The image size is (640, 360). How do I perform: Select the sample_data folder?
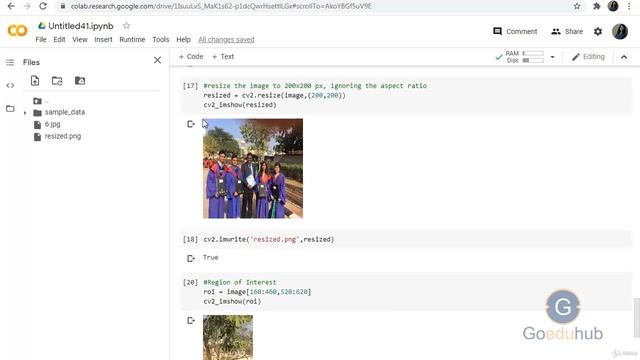(x=64, y=112)
